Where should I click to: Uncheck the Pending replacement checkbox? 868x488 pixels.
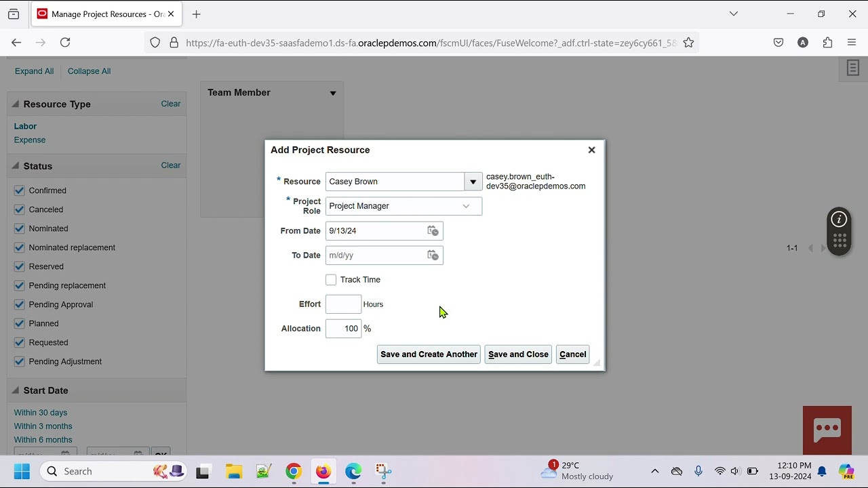click(19, 285)
